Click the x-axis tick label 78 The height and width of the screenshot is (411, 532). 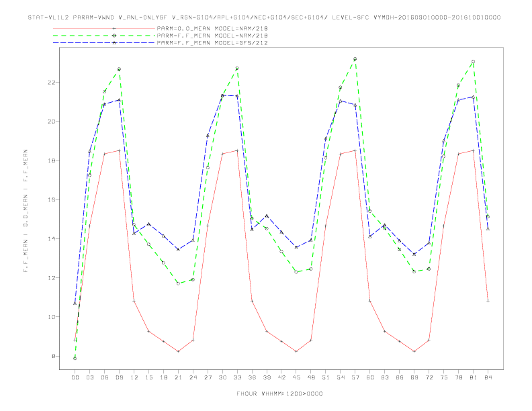[458, 377]
